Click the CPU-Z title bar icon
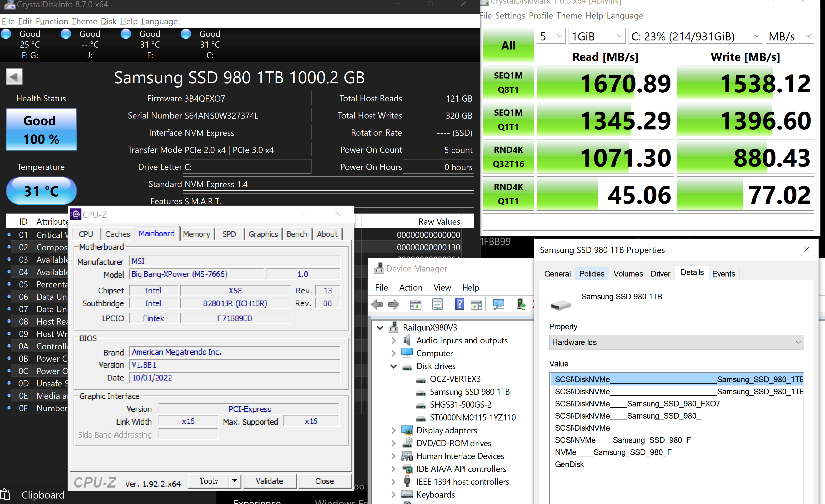Screen dimensions: 825x504 [x=76, y=214]
